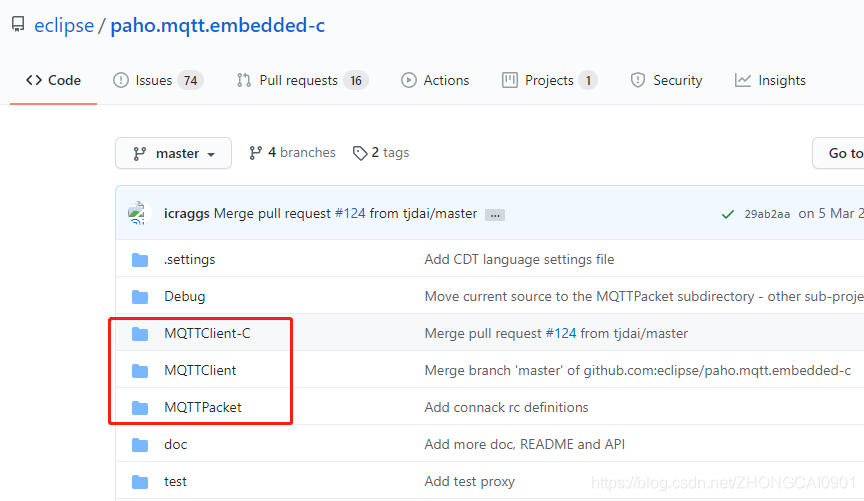Click the icraggs avatar image
Image resolution: width=864 pixels, height=501 pixels.
138,213
